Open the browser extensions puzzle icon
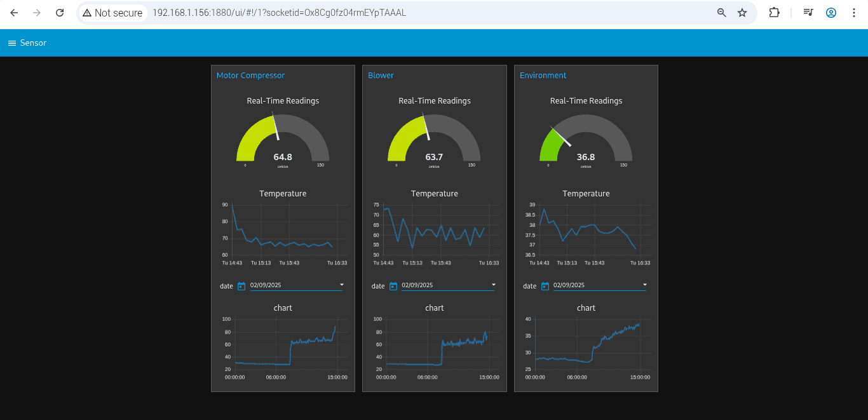This screenshot has height=420, width=868. [x=774, y=13]
